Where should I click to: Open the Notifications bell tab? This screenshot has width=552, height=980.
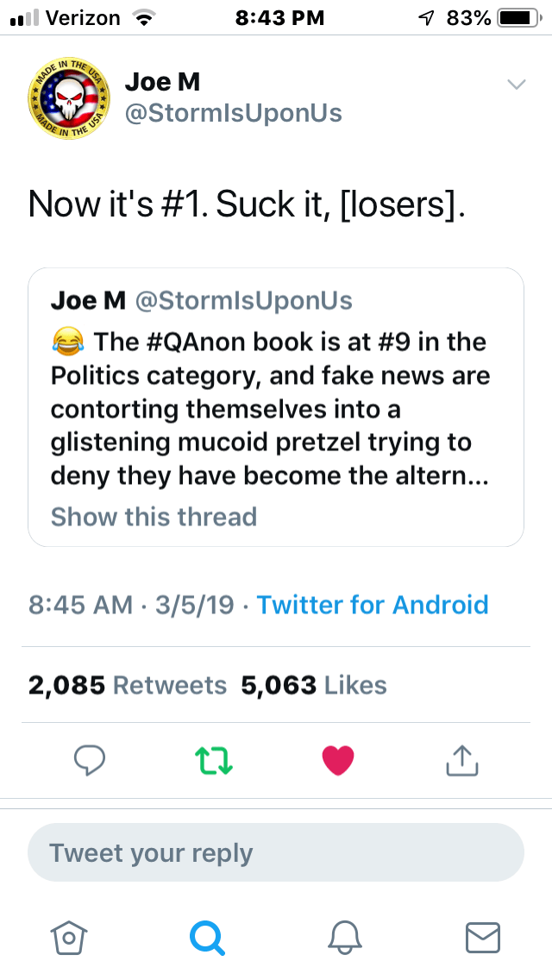click(345, 937)
